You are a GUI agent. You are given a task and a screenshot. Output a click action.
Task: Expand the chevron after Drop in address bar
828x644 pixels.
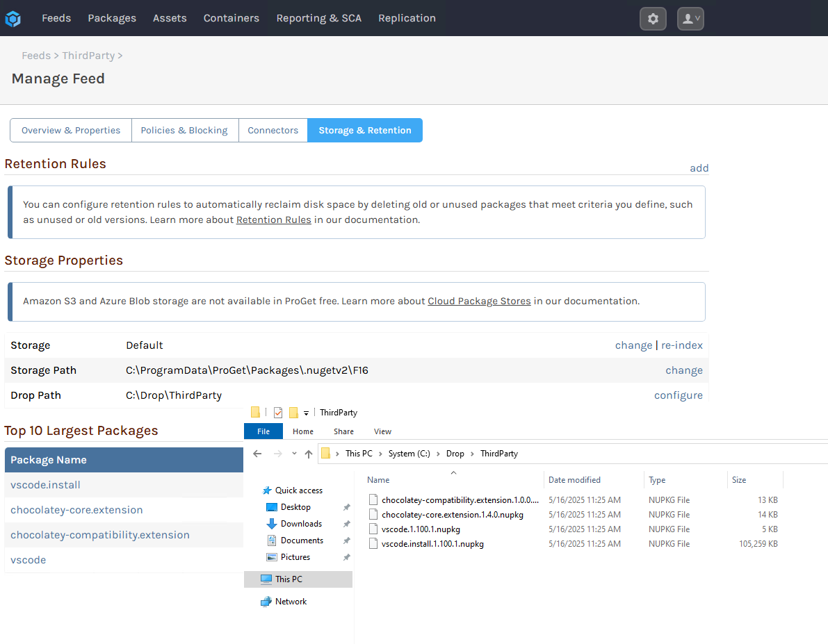[472, 454]
